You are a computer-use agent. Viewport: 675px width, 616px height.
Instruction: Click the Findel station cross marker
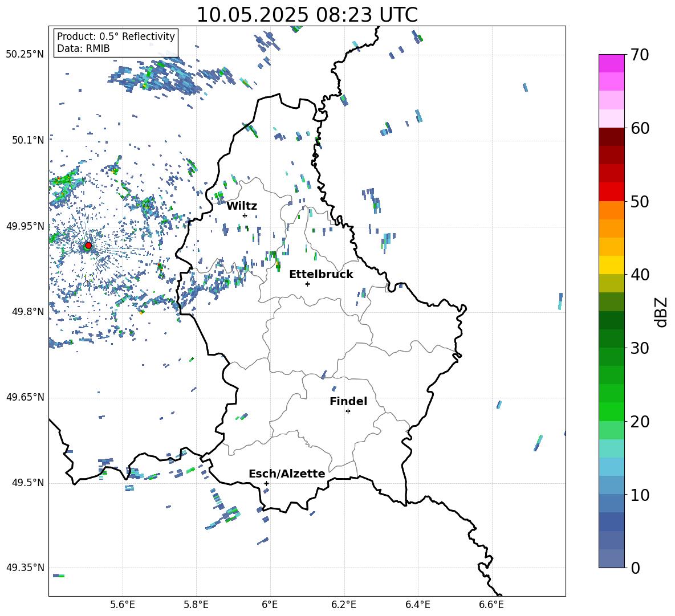[x=348, y=411]
